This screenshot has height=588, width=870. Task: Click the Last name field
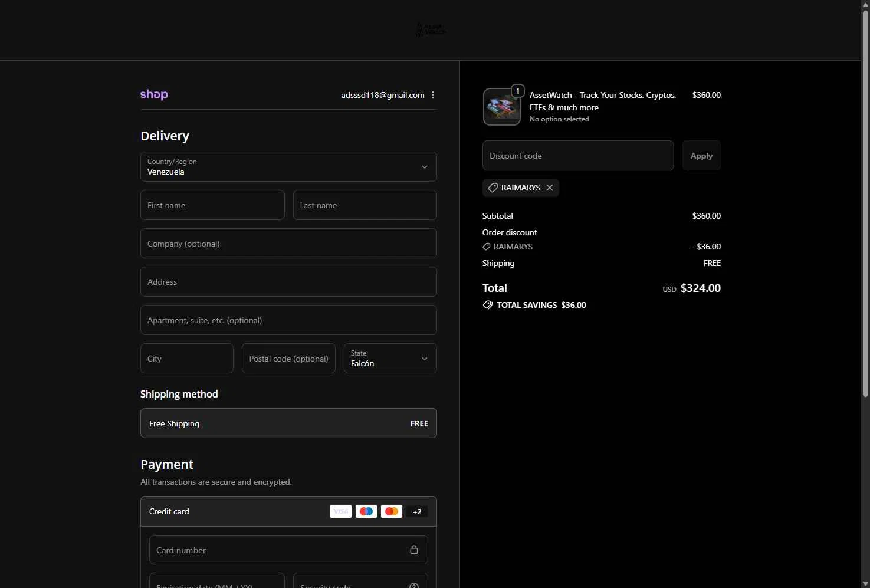point(365,205)
